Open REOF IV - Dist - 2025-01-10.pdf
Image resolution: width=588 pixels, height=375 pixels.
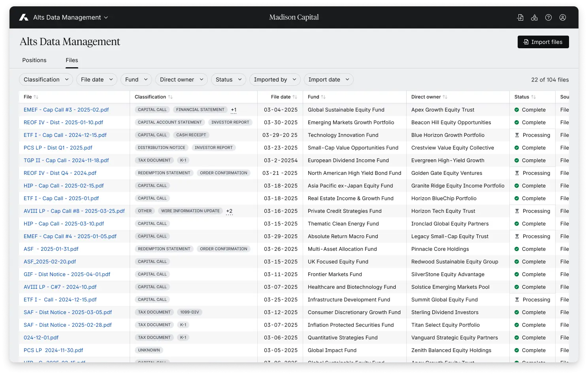tap(63, 123)
